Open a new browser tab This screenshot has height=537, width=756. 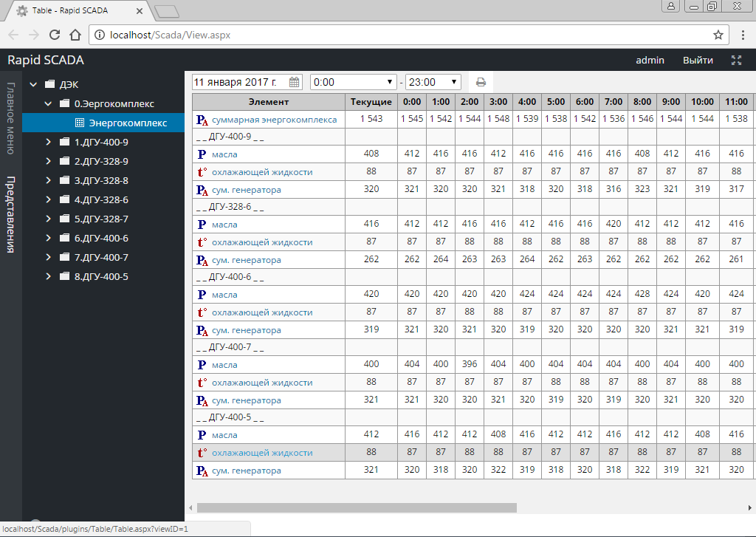point(167,12)
